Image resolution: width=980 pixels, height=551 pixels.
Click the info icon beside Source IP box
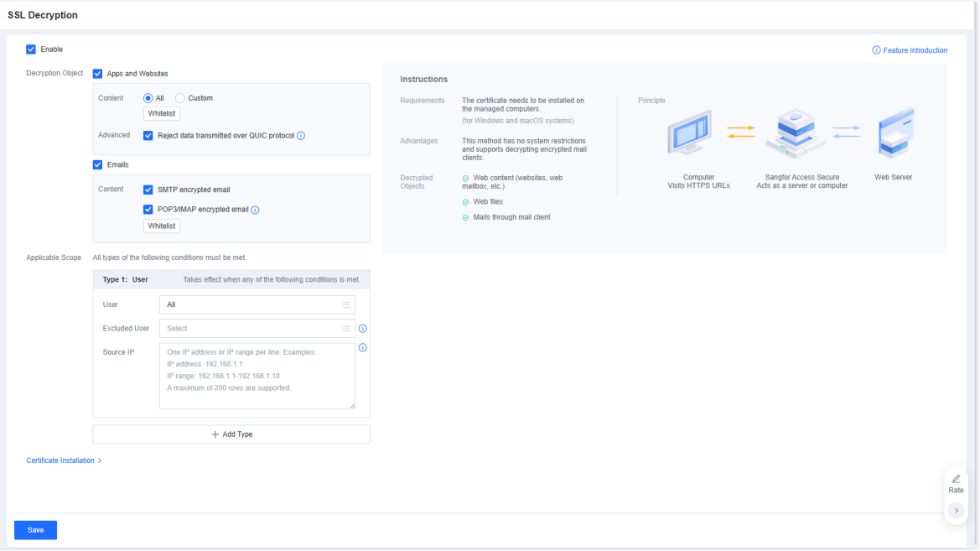(362, 348)
